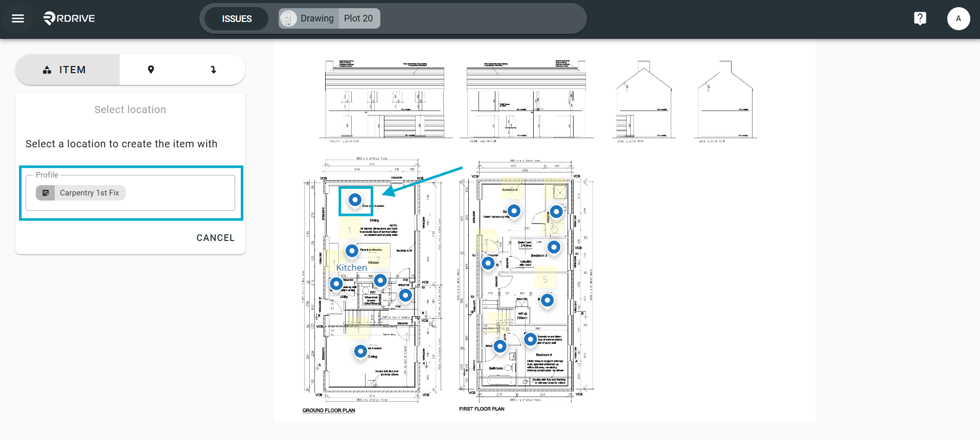980x440 pixels.
Task: Click the RDRIVE logo
Action: click(69, 18)
